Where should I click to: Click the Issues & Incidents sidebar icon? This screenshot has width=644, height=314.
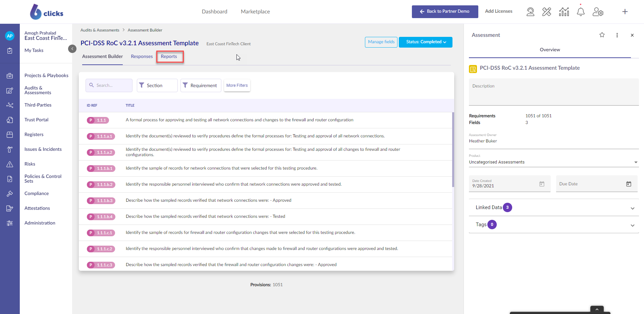10,149
